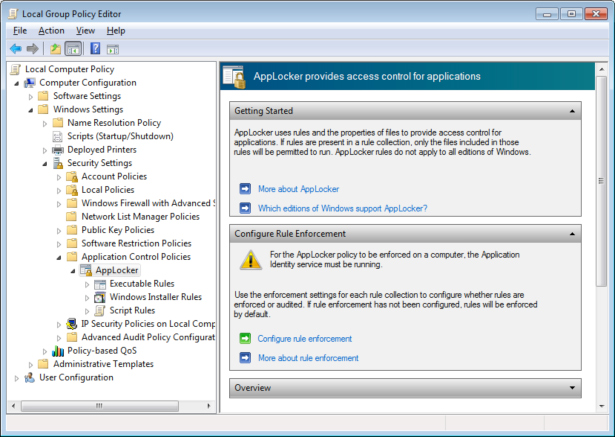Click the Configure rule enforcement link
The width and height of the screenshot is (616, 437).
tap(304, 339)
